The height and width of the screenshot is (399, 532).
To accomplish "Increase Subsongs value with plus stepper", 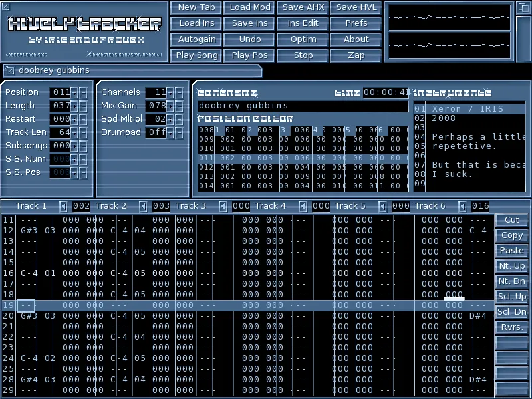I will click(74, 146).
